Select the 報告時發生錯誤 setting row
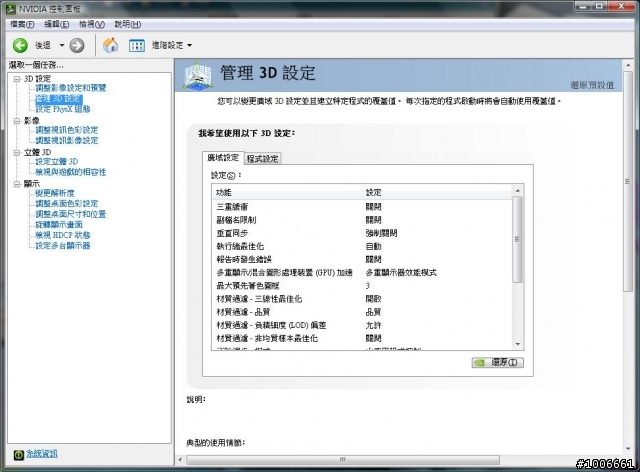This screenshot has width=640, height=472. pos(362,259)
